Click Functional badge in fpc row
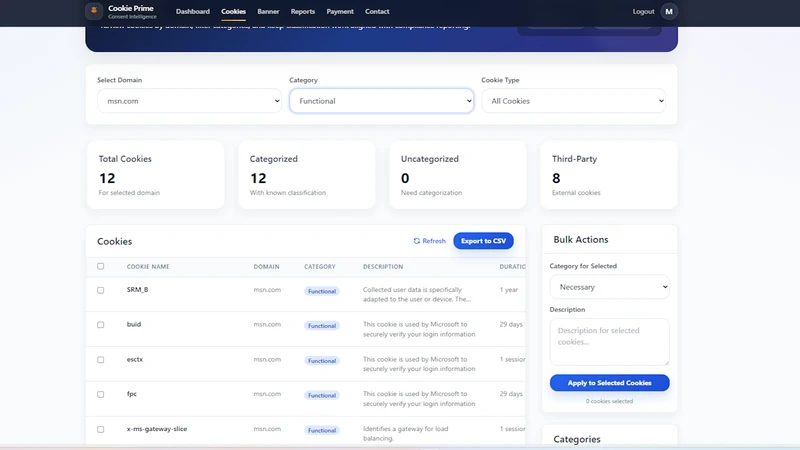Screen dimensions: 800x450 [x=322, y=395]
